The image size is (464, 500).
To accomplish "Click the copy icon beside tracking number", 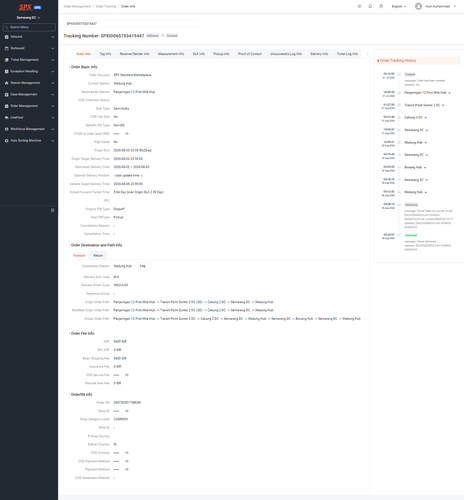I will (x=163, y=36).
